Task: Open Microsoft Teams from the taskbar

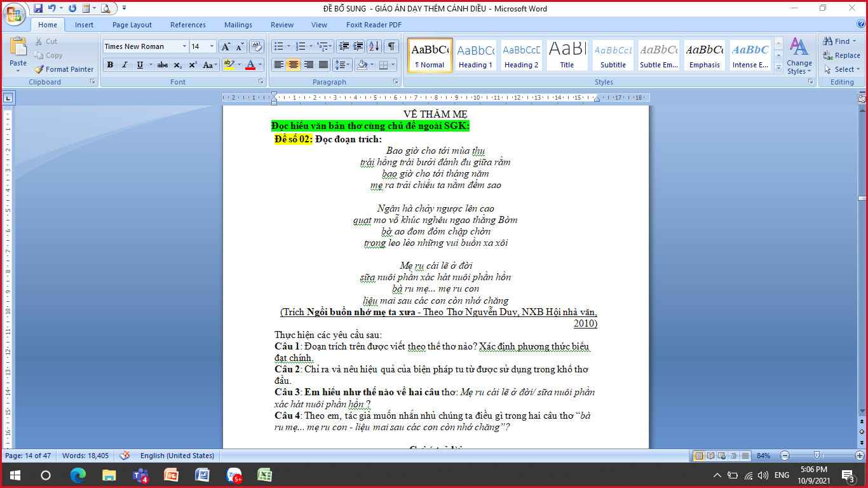Action: click(140, 475)
